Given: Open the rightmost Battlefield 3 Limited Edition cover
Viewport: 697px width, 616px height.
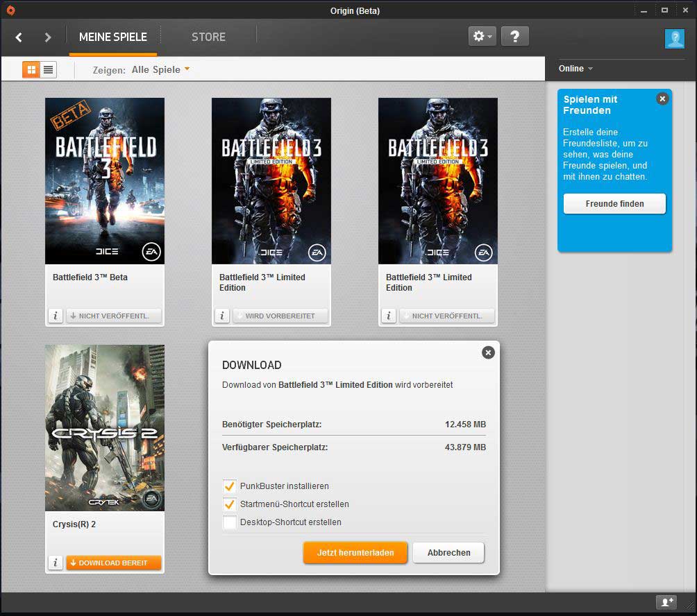Looking at the screenshot, I should (x=438, y=181).
